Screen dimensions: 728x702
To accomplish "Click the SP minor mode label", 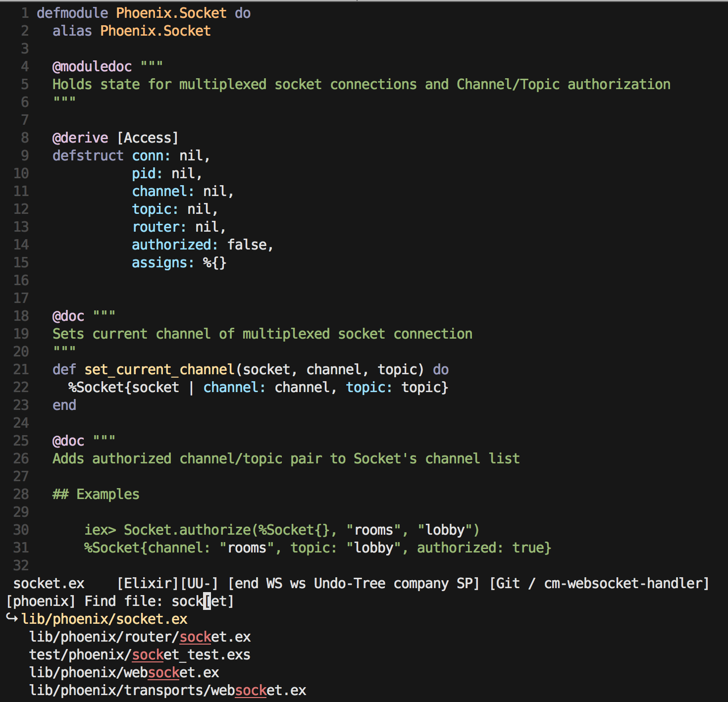I will click(x=465, y=583).
